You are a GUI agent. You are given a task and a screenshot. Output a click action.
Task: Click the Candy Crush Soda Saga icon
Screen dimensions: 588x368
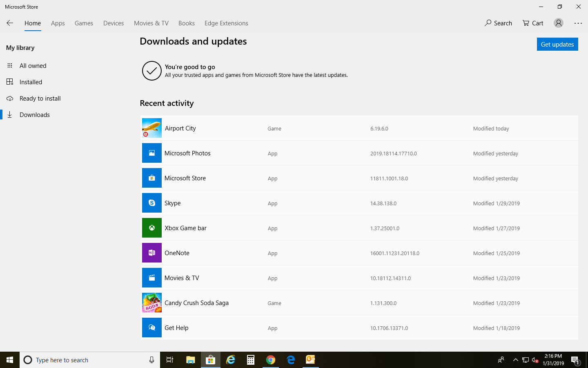(152, 303)
